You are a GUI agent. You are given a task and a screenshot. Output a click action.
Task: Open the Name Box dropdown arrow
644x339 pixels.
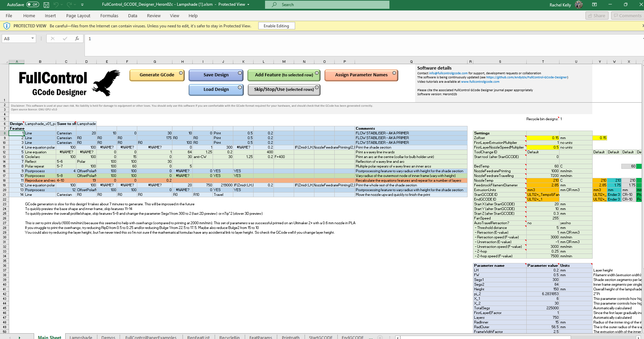[32, 38]
